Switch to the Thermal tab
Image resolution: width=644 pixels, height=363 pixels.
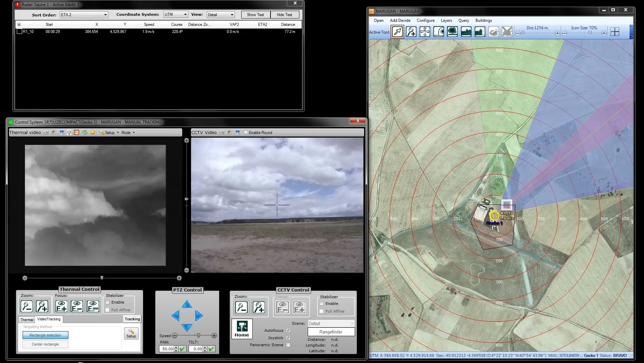(x=27, y=320)
